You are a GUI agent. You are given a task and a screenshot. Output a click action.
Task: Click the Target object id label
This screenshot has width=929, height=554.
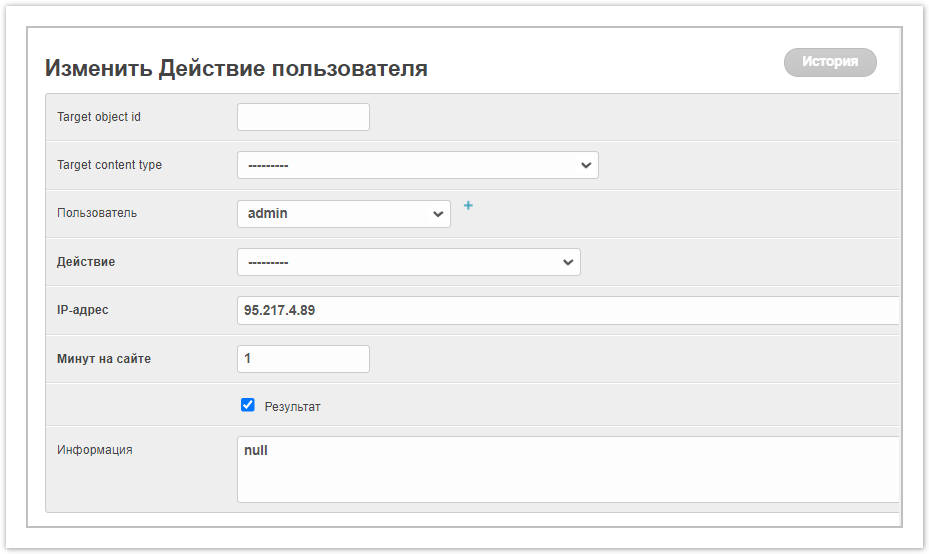(99, 117)
